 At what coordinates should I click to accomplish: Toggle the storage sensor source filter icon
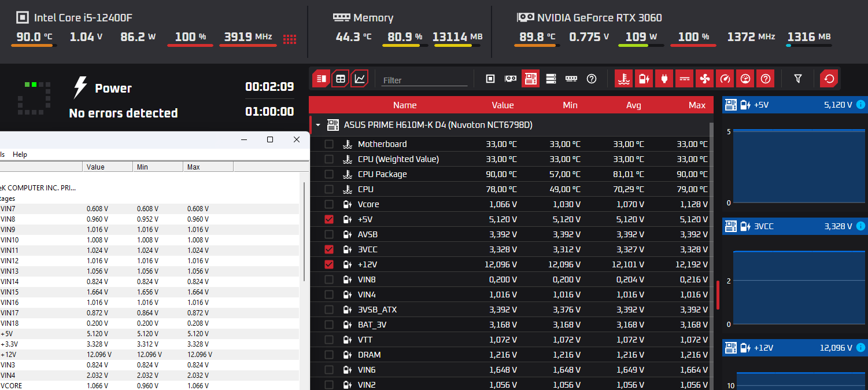(x=551, y=79)
